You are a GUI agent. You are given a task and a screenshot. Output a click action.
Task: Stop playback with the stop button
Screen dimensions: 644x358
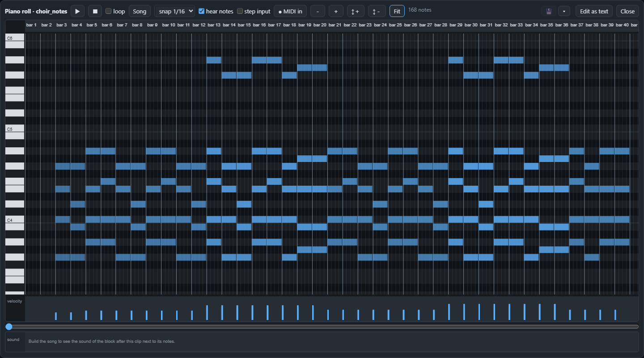[x=95, y=11]
